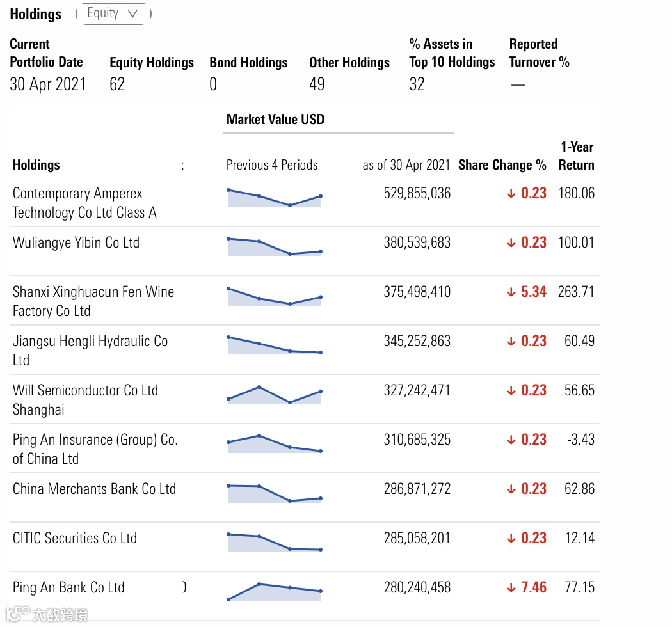Image resolution: width=672 pixels, height=627 pixels.
Task: Click the red down arrow beside 5.34
Action: [511, 292]
